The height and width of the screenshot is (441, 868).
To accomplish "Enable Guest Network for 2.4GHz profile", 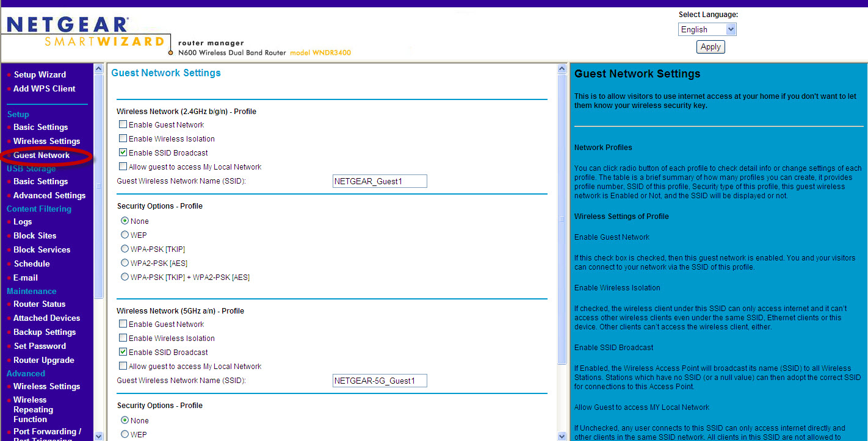I will 123,124.
